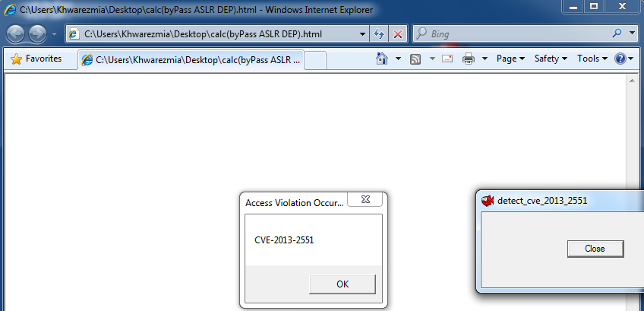Expand the Print dropdown arrow

pyautogui.click(x=485, y=59)
